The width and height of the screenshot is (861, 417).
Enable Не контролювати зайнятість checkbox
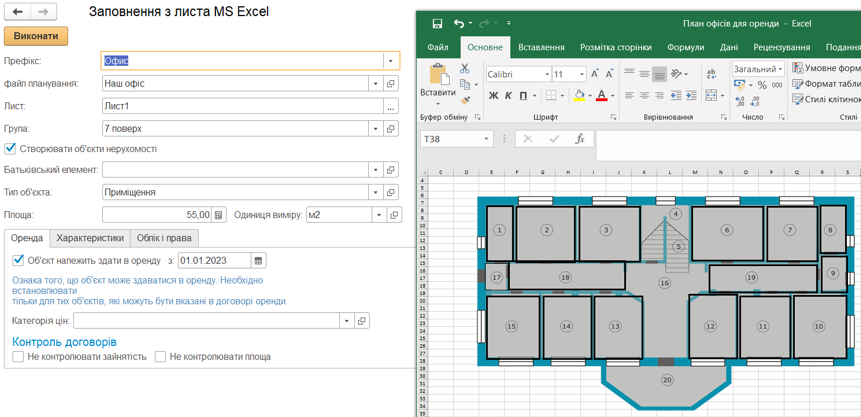(x=18, y=357)
